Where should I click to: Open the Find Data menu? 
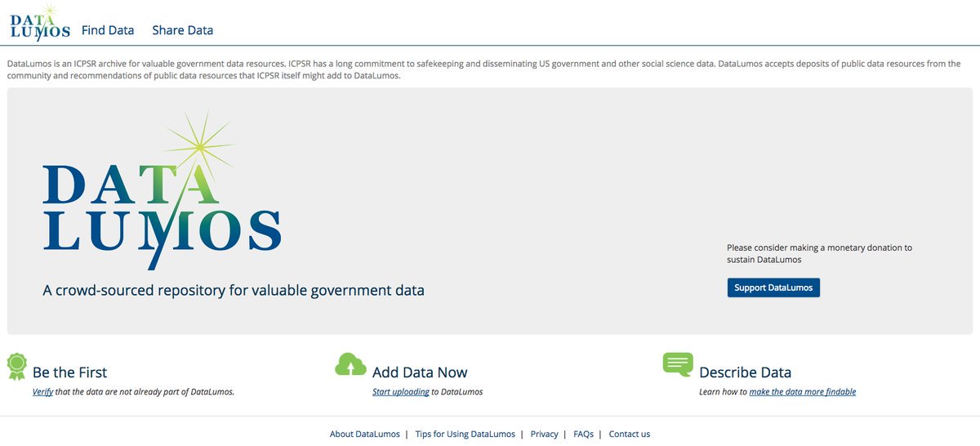pos(108,30)
